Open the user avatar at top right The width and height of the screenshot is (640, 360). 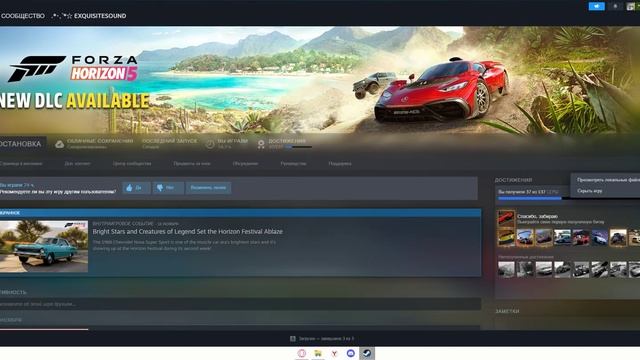point(631,6)
